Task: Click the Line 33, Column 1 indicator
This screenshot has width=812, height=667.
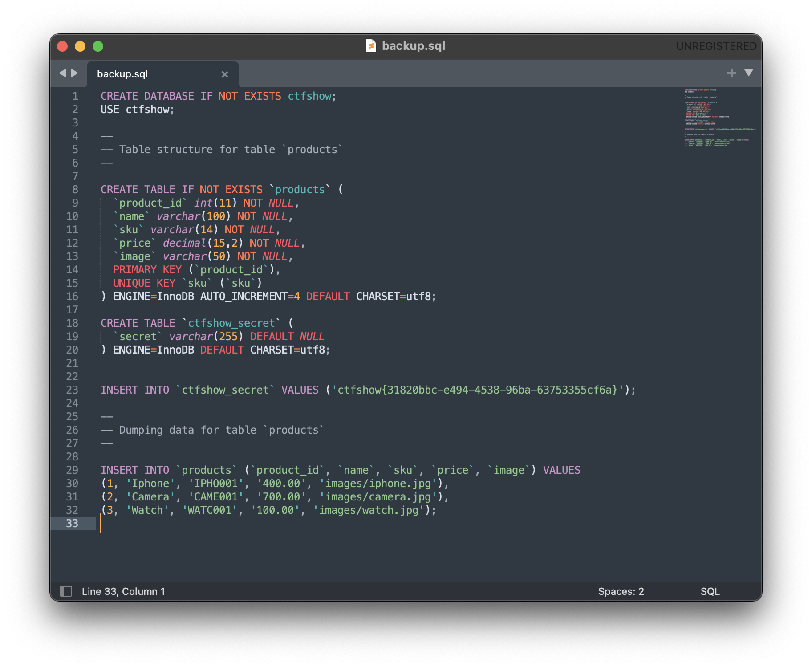Action: point(123,591)
